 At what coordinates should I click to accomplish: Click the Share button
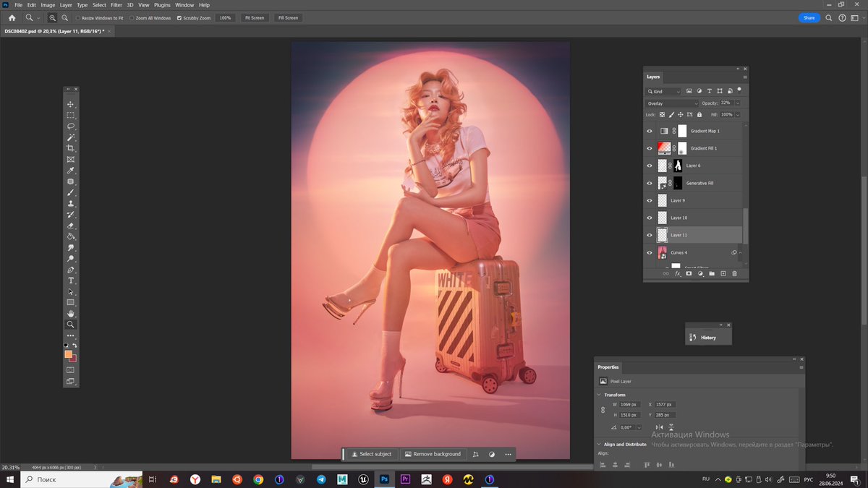point(809,17)
